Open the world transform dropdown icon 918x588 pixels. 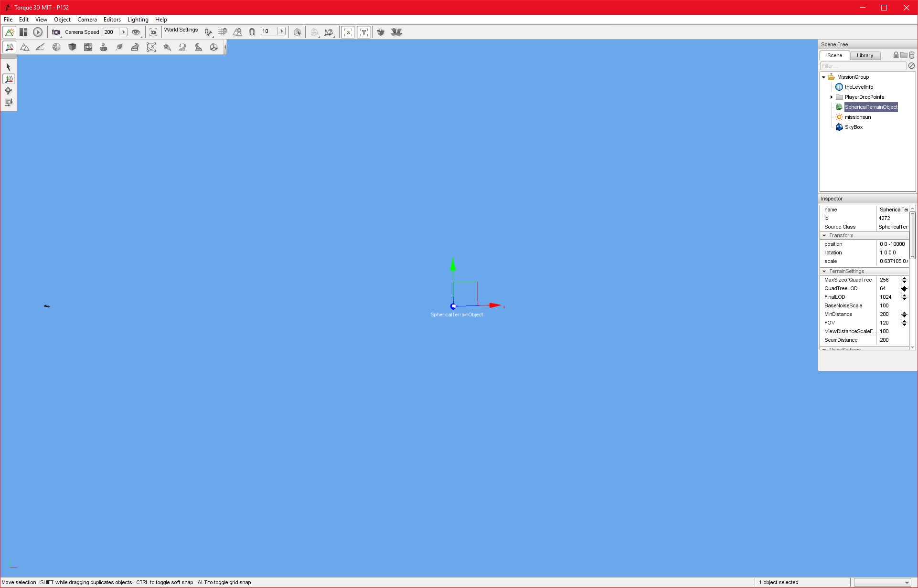pyautogui.click(x=329, y=32)
